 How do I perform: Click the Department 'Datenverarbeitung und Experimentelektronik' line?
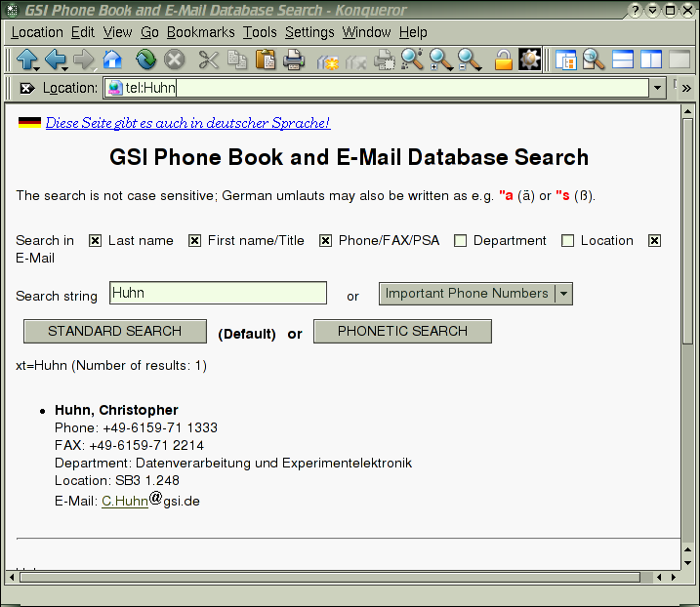coord(233,463)
